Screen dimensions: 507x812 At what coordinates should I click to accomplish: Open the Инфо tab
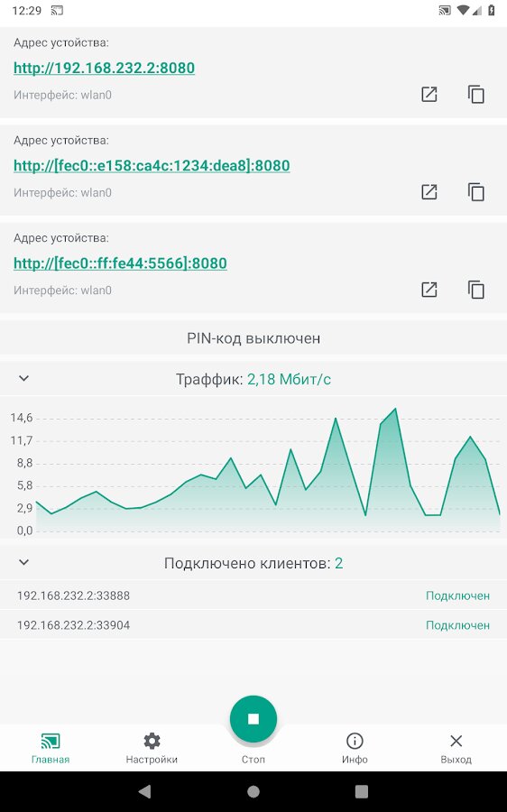[355, 748]
